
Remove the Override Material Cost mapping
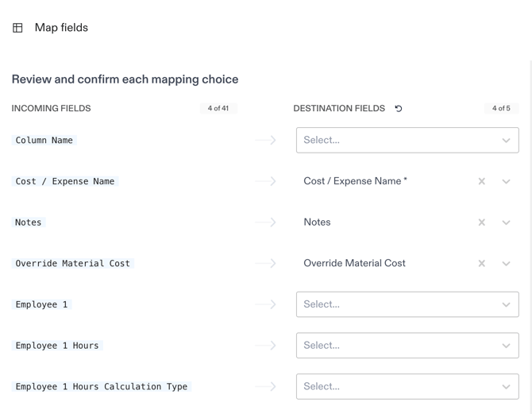click(481, 263)
